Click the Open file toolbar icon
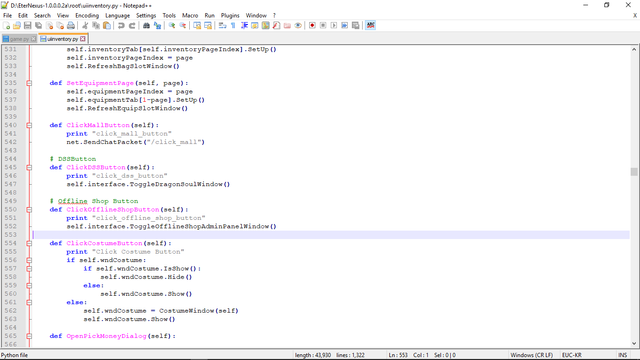The height and width of the screenshot is (360, 640). (17, 25)
